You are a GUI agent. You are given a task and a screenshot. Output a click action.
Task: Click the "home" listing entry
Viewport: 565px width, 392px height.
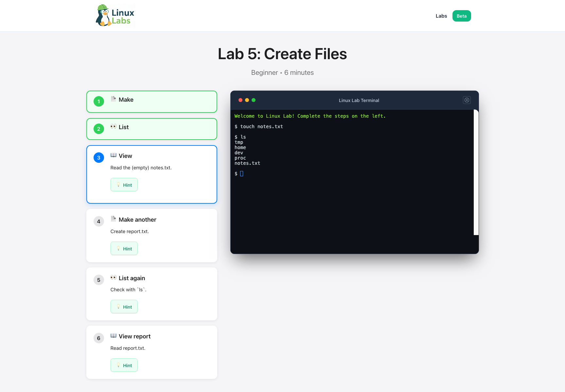pos(240,147)
